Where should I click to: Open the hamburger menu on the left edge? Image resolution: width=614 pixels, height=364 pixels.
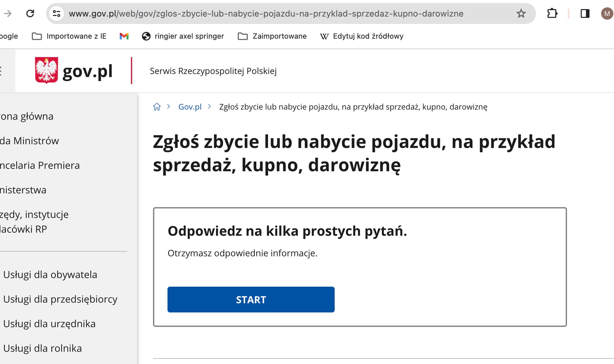1,71
